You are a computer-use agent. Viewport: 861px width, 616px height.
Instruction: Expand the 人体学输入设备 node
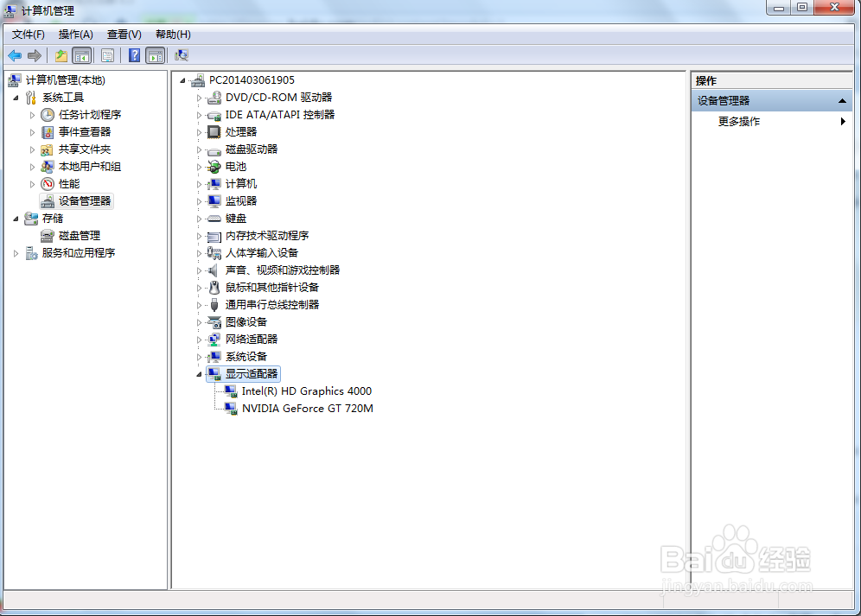(199, 253)
